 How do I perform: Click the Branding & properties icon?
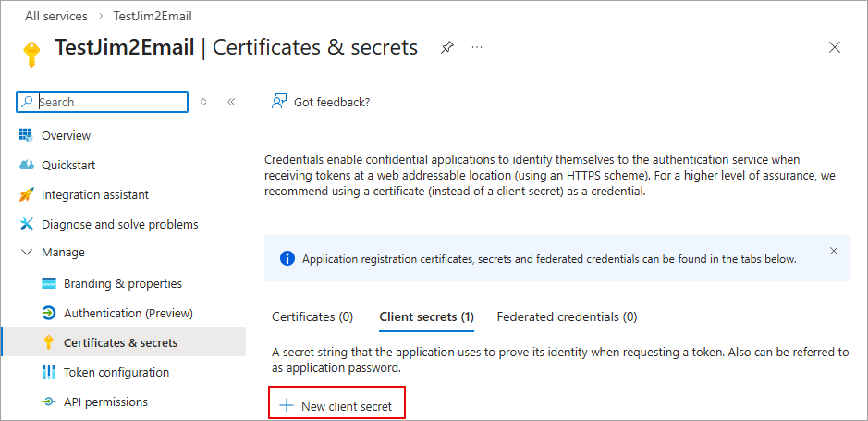tap(49, 283)
